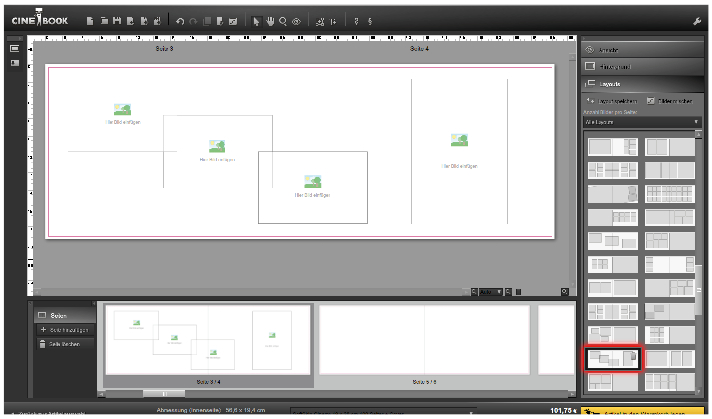Choose the first layout thumbnail in the list
Screen dimensions: 712x419
[x=613, y=147]
